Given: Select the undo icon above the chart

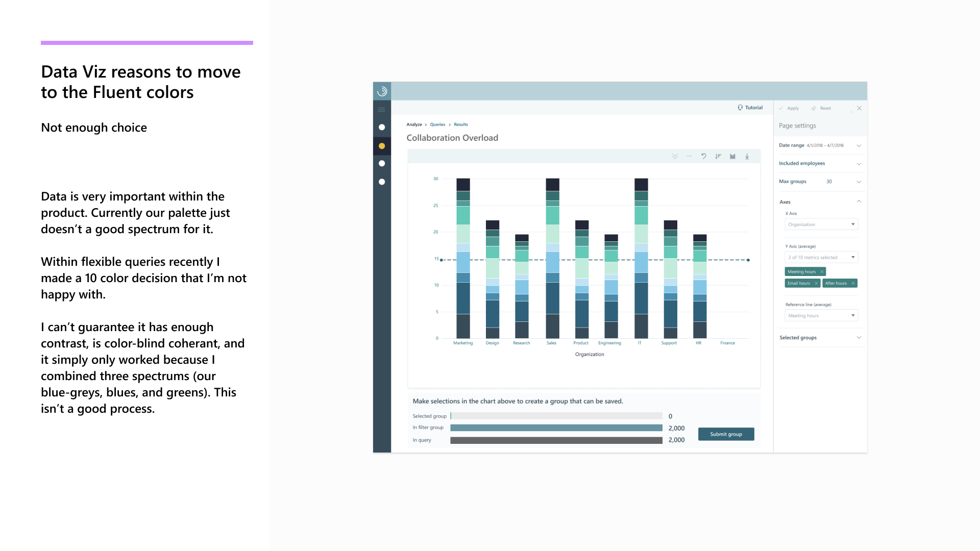Looking at the screenshot, I should click(x=704, y=156).
